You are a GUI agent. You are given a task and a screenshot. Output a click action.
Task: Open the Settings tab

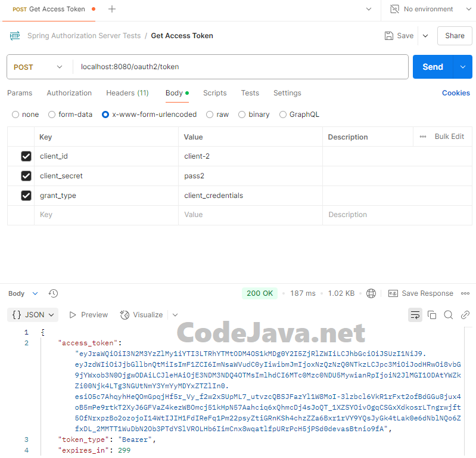point(288,93)
